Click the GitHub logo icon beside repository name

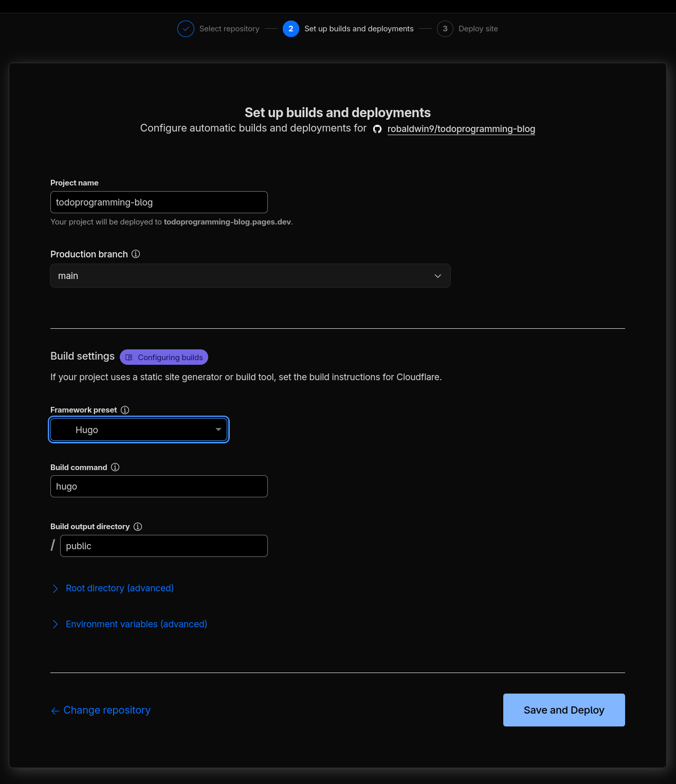coord(377,129)
